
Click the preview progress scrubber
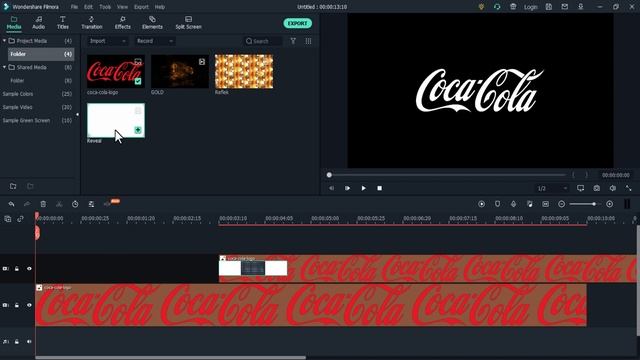tap(329, 175)
